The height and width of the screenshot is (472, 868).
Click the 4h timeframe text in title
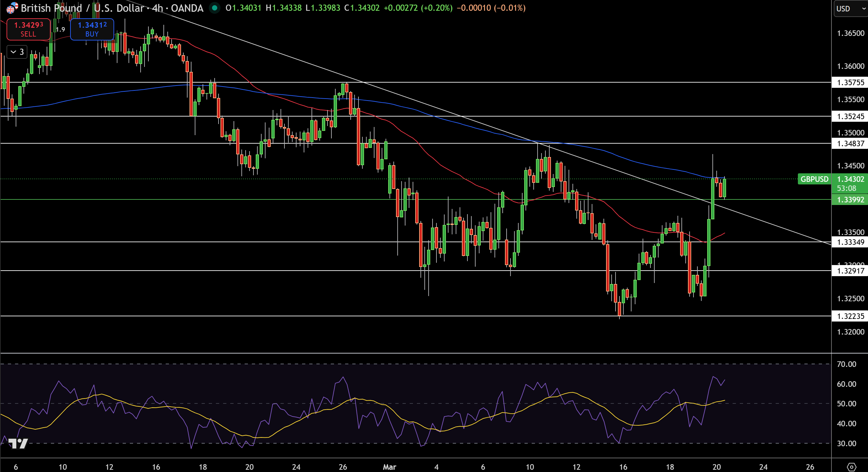(158, 8)
